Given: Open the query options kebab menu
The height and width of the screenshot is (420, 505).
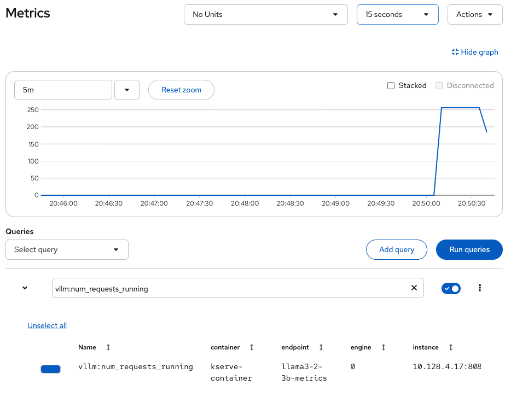Looking at the screenshot, I should (480, 288).
